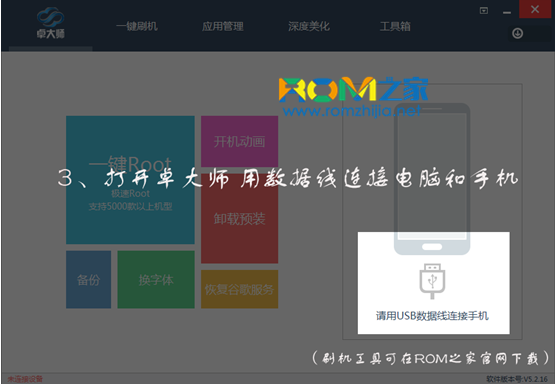Select the 恢复谷歌服务 tile
555x384 pixels.
pos(240,289)
